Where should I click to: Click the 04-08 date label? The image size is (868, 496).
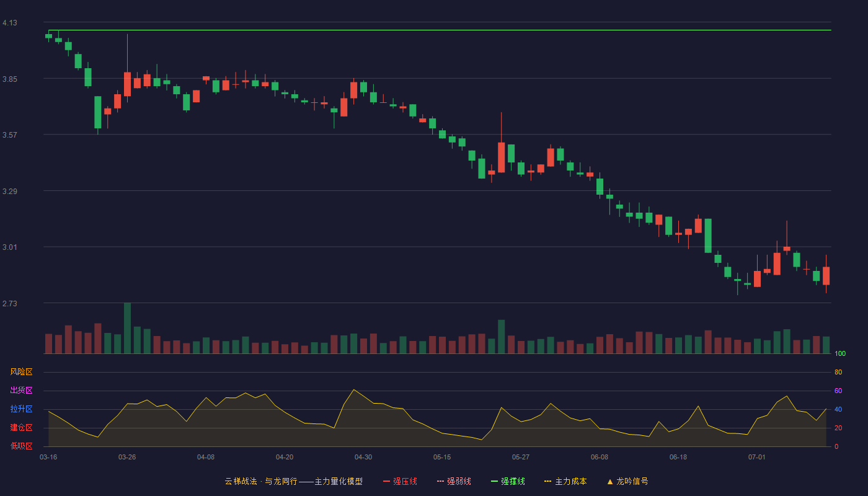click(x=206, y=457)
